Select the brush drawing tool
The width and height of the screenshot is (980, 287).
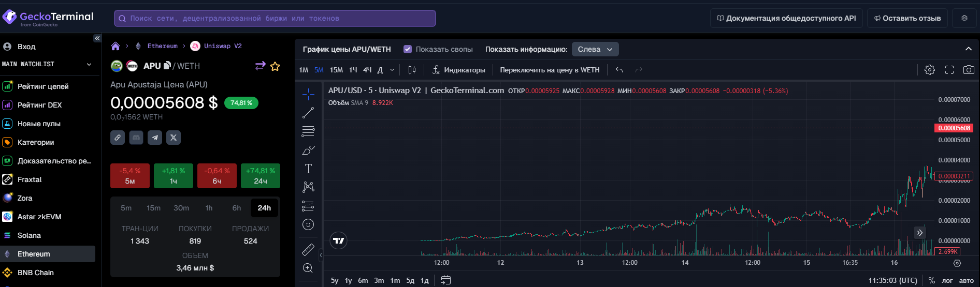tap(308, 150)
